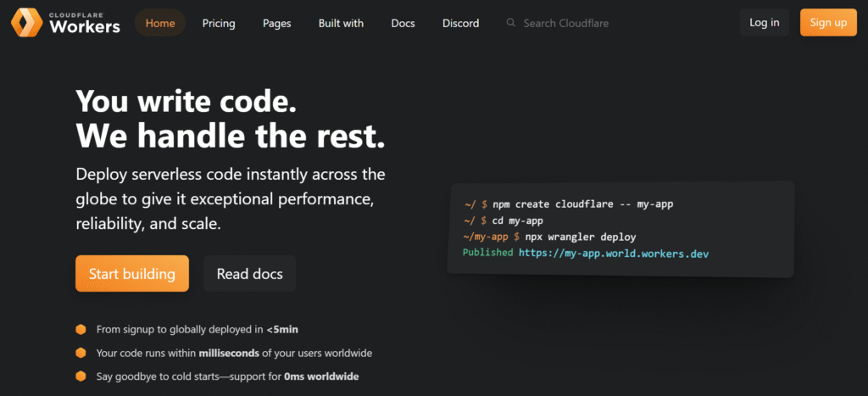This screenshot has width=868, height=396.
Task: Click the 'Workers' wordmark text
Action: (x=85, y=26)
